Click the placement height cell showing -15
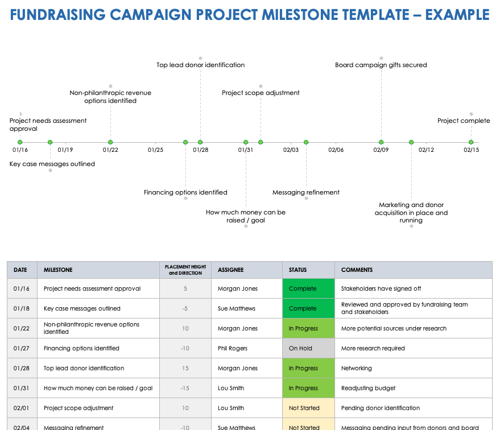Image resolution: width=504 pixels, height=430 pixels. coord(185,388)
